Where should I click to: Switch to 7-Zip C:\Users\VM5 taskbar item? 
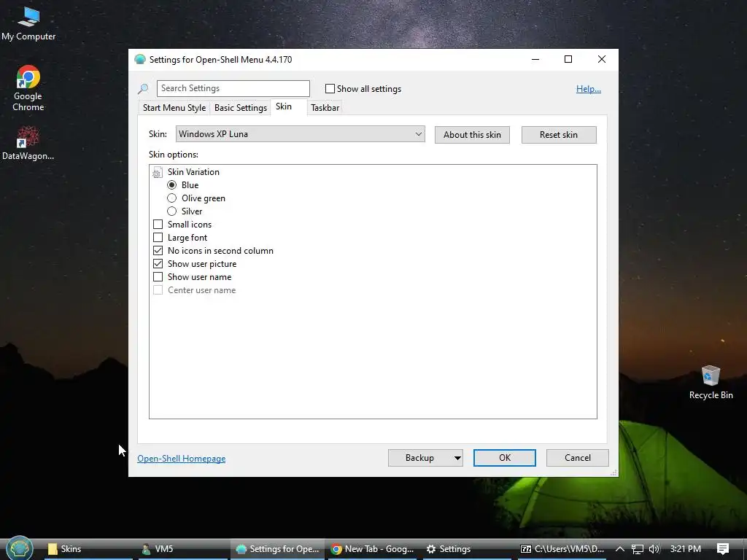[x=562, y=549]
